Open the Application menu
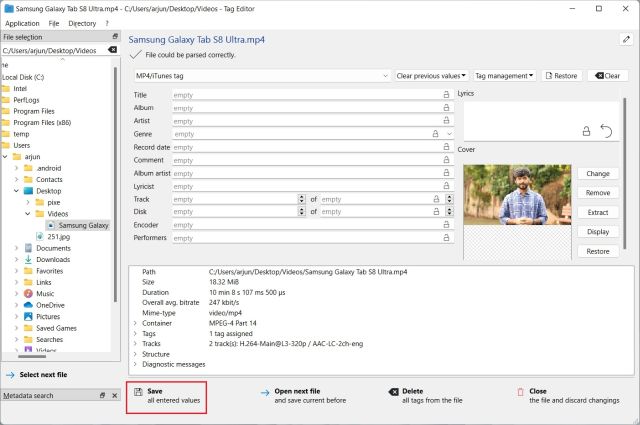The width and height of the screenshot is (640, 425). click(22, 22)
